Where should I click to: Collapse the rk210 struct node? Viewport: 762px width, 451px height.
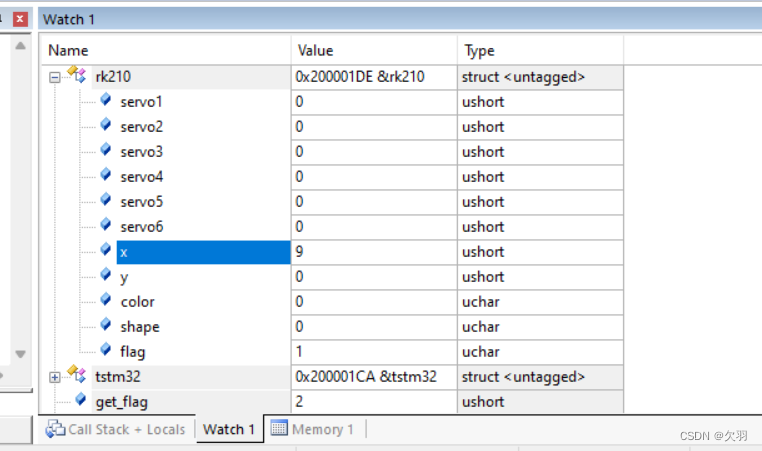click(55, 77)
